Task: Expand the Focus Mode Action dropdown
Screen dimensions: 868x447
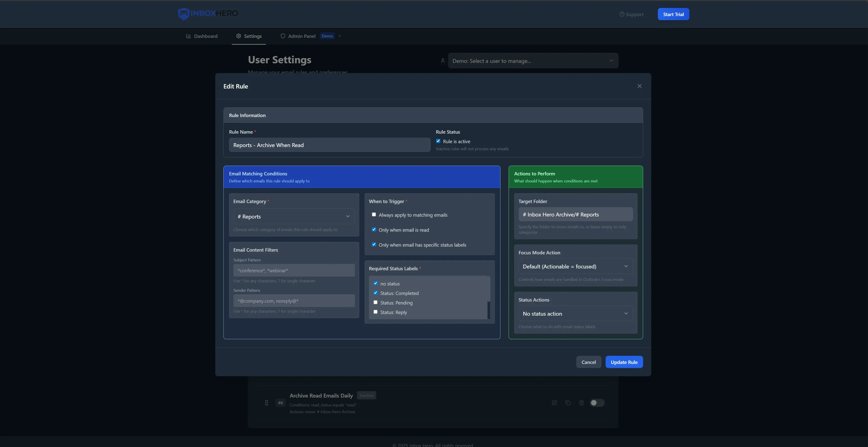Action: point(575,266)
